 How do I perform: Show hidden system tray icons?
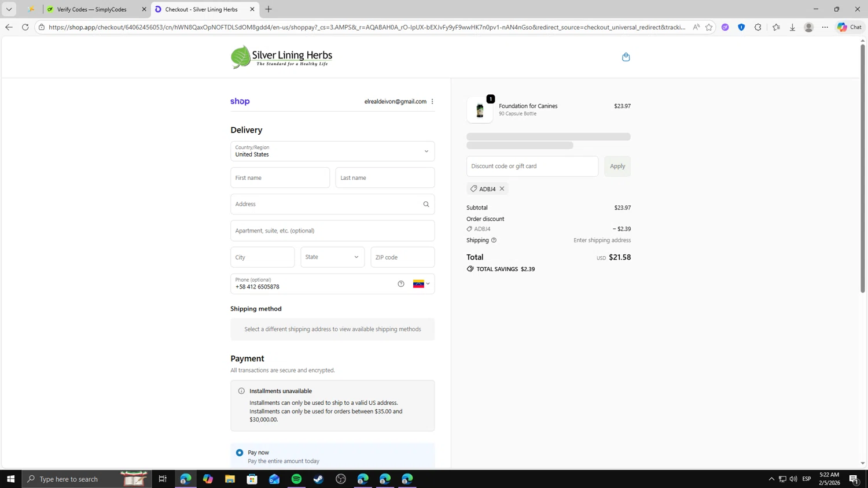coord(771,479)
